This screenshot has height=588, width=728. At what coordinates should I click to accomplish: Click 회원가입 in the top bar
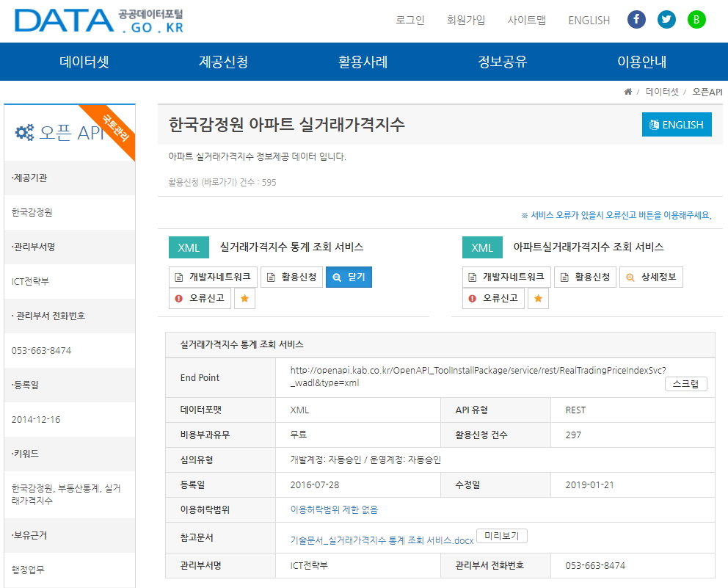pyautogui.click(x=466, y=20)
